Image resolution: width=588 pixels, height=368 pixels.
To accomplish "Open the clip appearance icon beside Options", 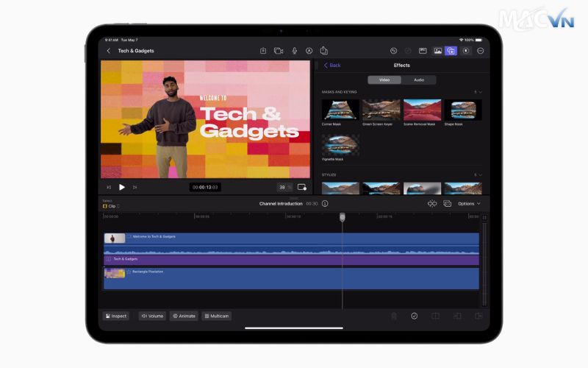I will point(447,204).
